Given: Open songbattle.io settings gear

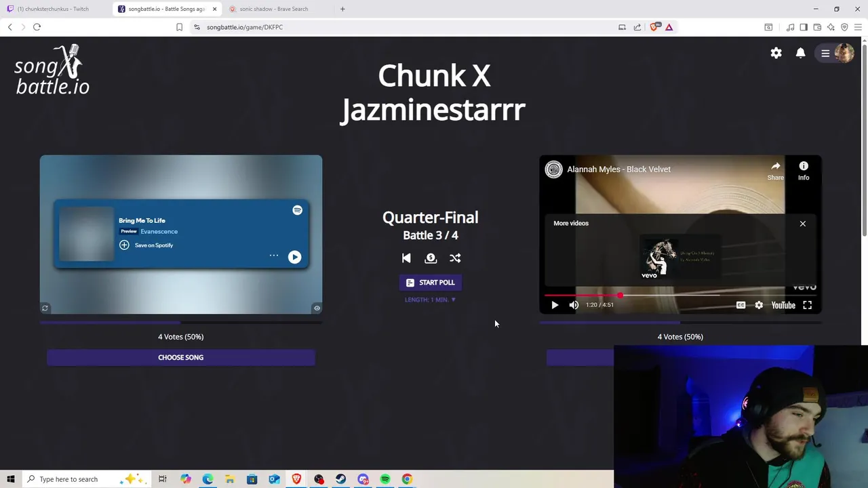Looking at the screenshot, I should pos(776,53).
